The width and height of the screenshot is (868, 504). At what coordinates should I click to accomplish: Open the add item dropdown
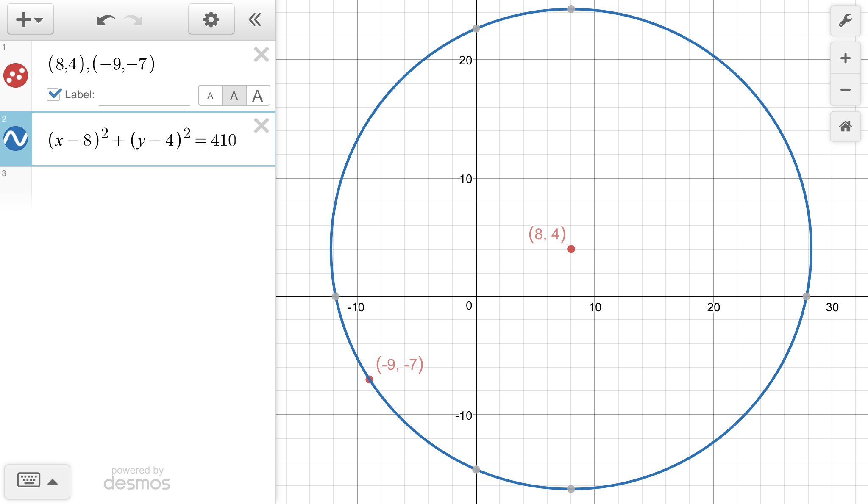click(30, 19)
